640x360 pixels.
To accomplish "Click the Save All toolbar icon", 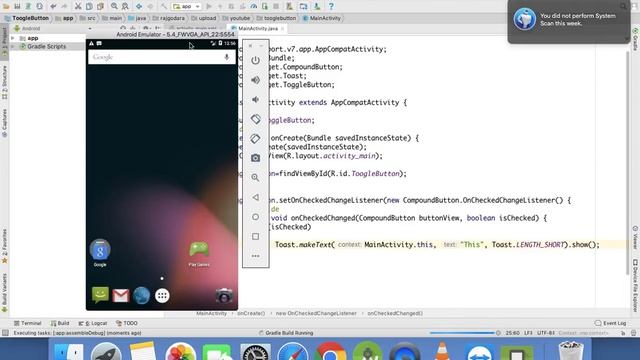I will coord(17,6).
